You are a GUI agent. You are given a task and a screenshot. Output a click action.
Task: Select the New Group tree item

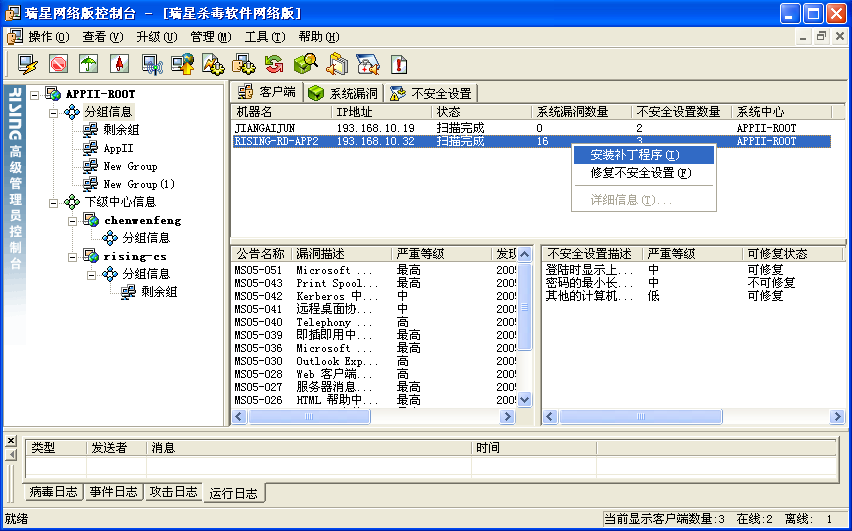(x=130, y=166)
